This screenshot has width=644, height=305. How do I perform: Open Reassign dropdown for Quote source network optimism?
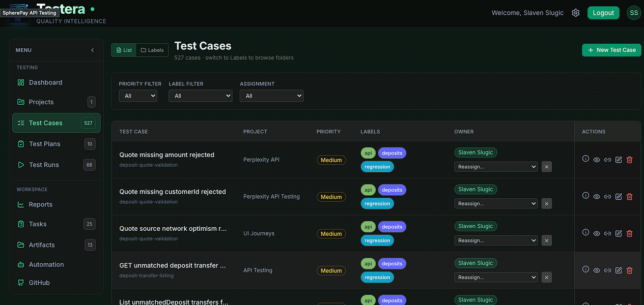(x=496, y=240)
